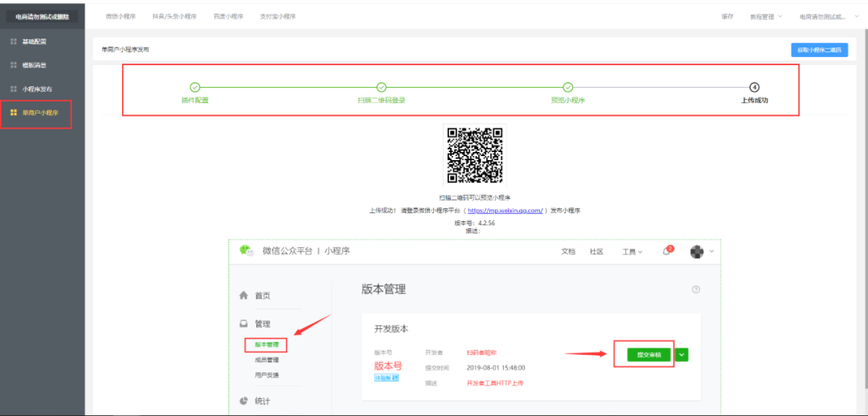Image resolution: width=868 pixels, height=416 pixels.
Task: Click the step 4 circle above 上传成功
Action: [x=754, y=87]
